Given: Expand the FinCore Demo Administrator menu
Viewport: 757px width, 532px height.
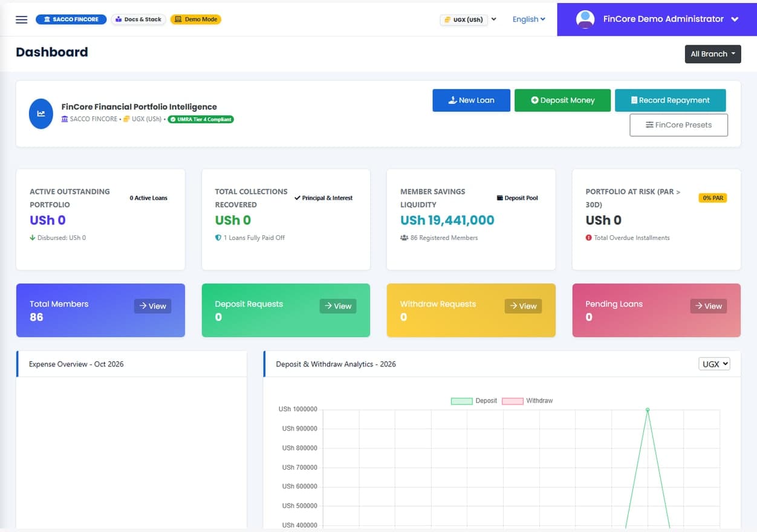Looking at the screenshot, I should 657,19.
